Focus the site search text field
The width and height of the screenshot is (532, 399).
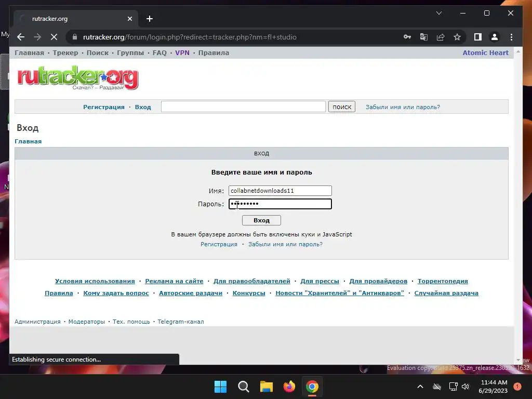click(243, 107)
